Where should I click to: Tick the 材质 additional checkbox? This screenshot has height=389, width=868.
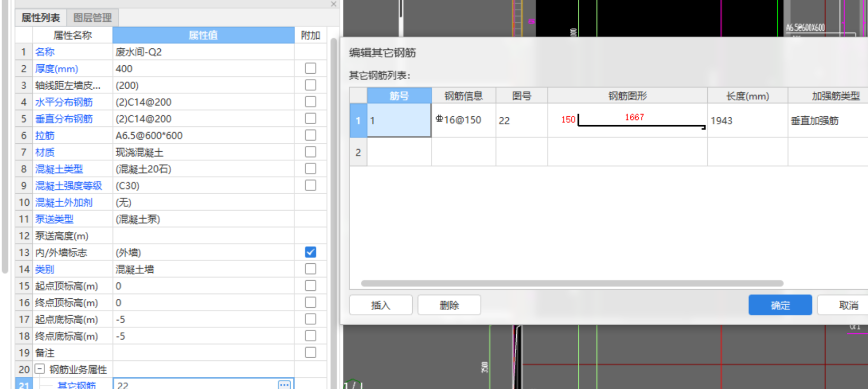pos(310,152)
